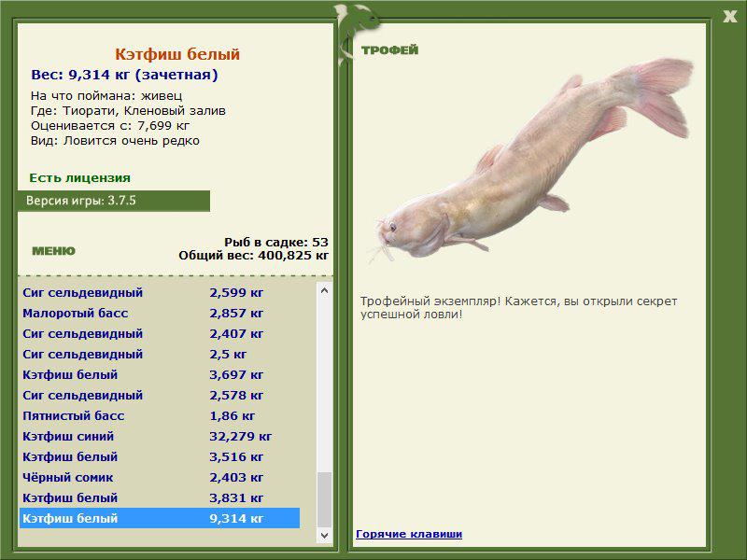Select Чёрный сомик 2,403 кг row
Screen dimensions: 747x560
click(x=160, y=477)
